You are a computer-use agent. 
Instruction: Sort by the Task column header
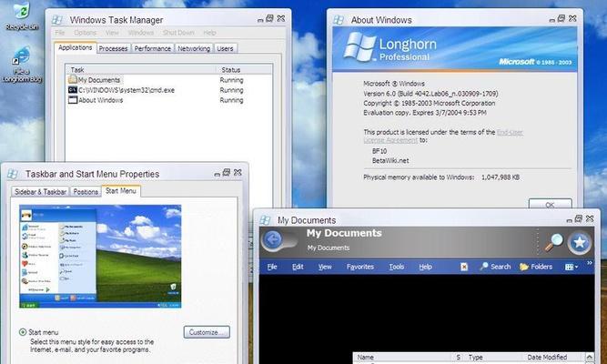140,70
